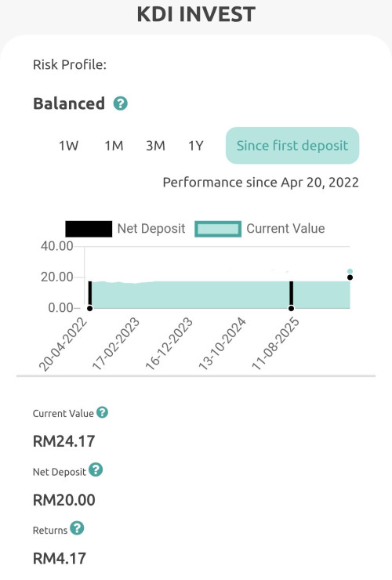Click the Net Deposit question mark icon
This screenshot has height=580, width=392.
(x=96, y=469)
